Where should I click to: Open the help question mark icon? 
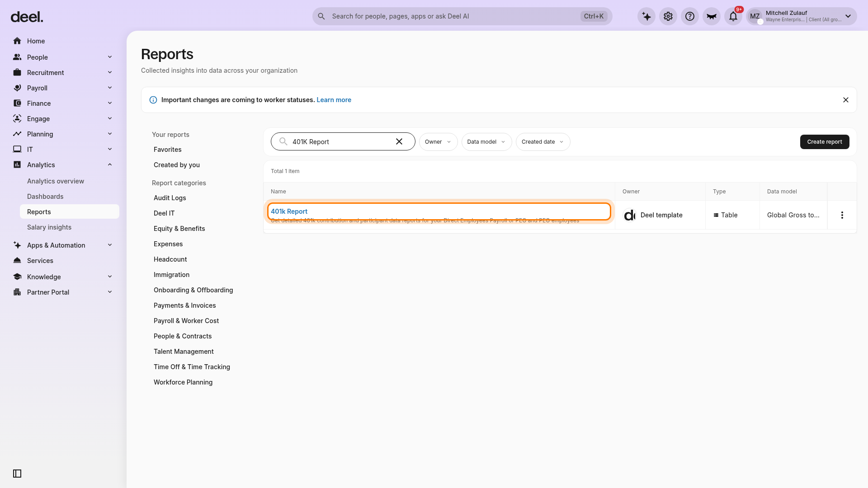pos(690,16)
